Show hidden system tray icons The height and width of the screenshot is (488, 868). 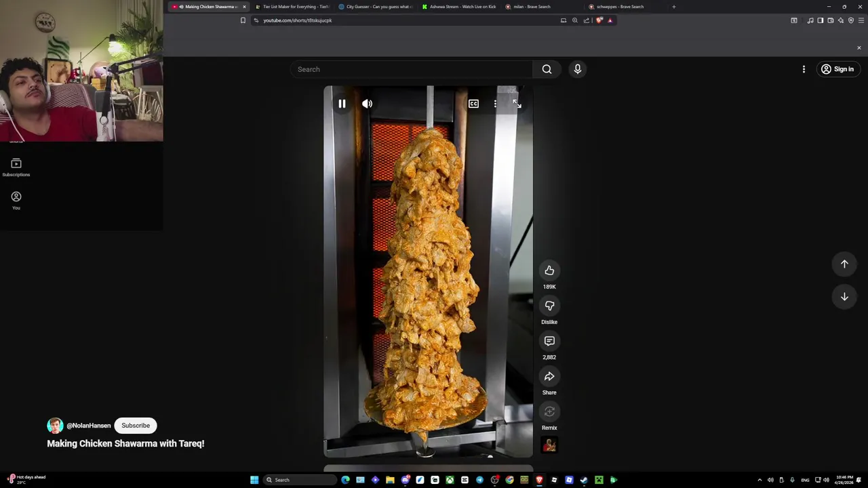[759, 480]
